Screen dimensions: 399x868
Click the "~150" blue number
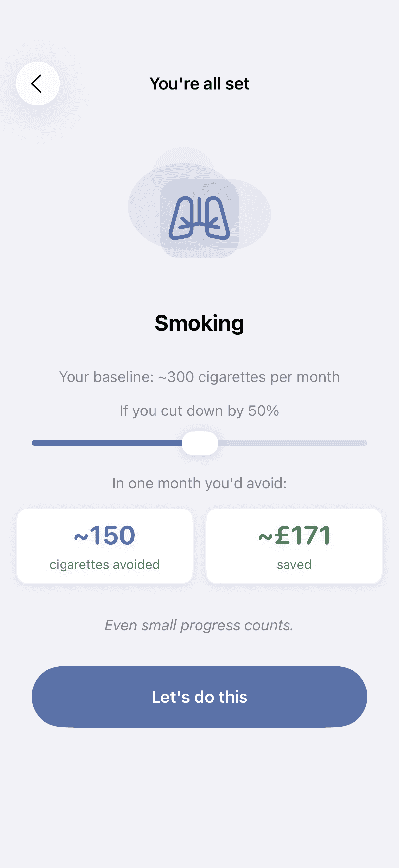[x=104, y=535]
